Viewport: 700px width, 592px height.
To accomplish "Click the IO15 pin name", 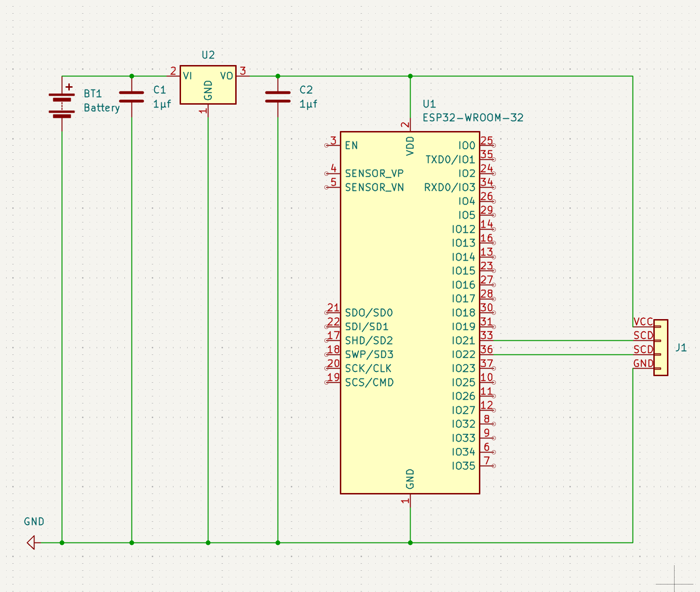I will click(x=463, y=271).
